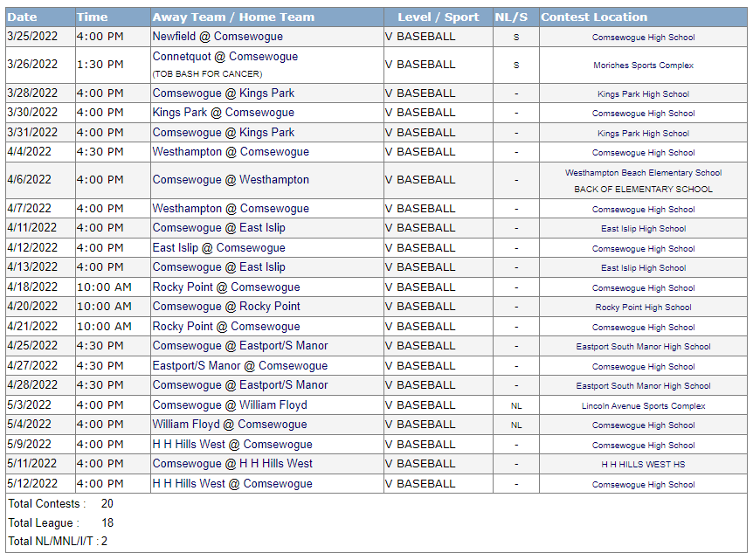Screen dimensions: 753x560
Task: Open Rocky Point @ Comsewogue on 4/18/2022
Action: point(226,287)
